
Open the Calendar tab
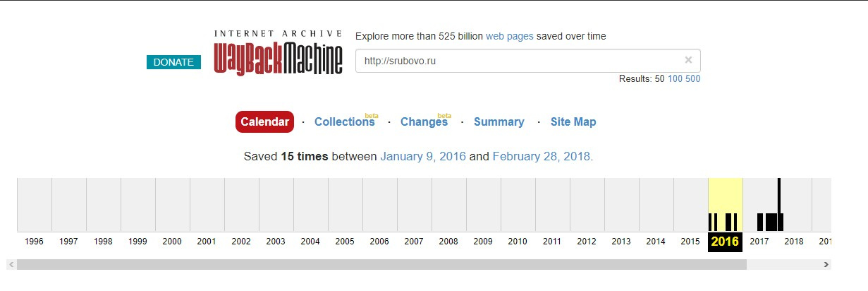point(264,121)
